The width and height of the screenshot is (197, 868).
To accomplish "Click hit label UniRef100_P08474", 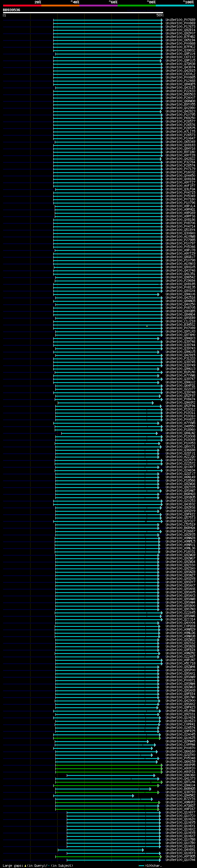I will click(180, 399).
